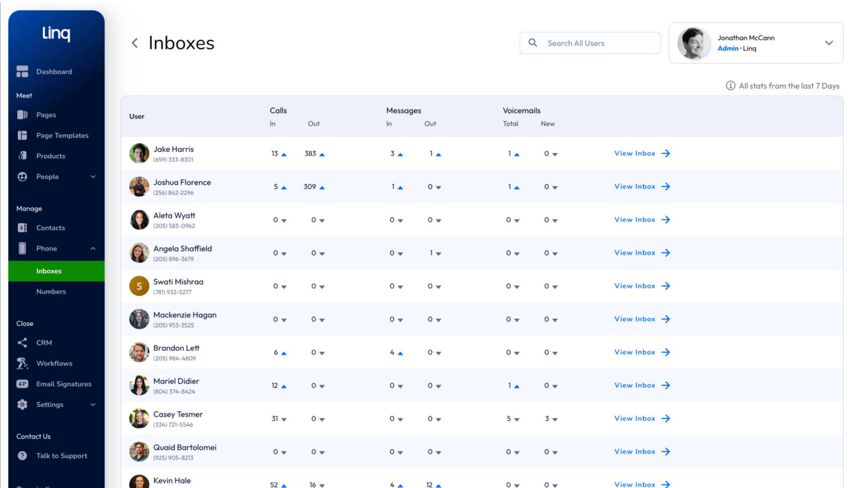Viewport: 868px width, 488px height.
Task: Click Brandon Lett's profile photo
Action: point(139,352)
